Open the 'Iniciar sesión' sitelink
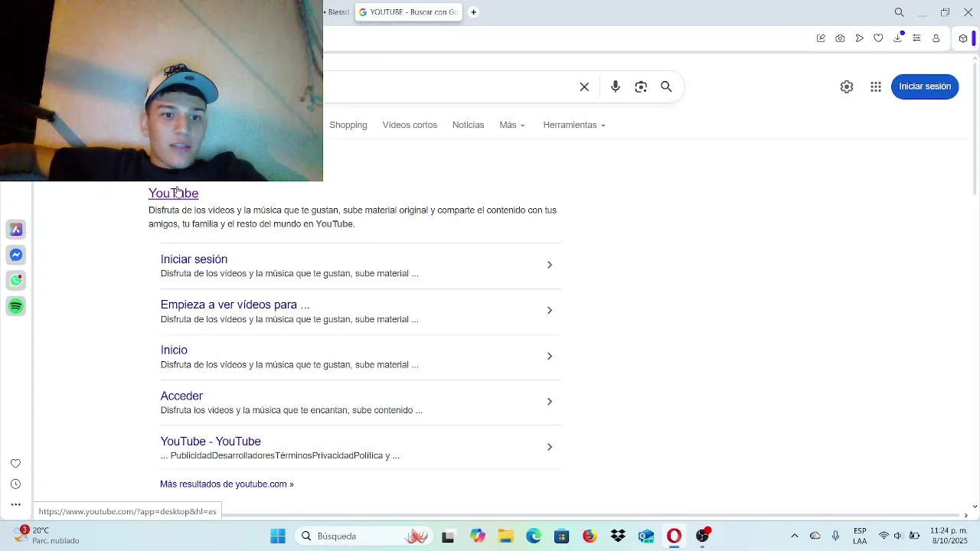The height and width of the screenshot is (551, 980). tap(194, 259)
